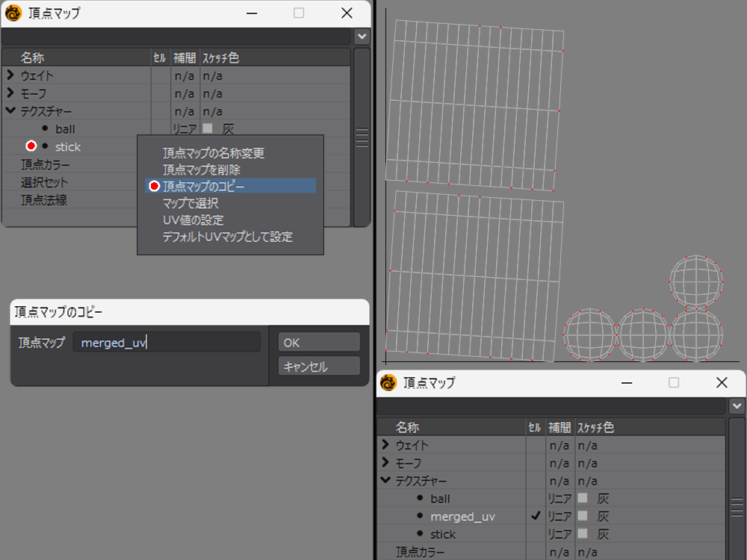747x560 pixels.
Task: Toggle the checkmark on the merged_uv row
Action: (535, 516)
